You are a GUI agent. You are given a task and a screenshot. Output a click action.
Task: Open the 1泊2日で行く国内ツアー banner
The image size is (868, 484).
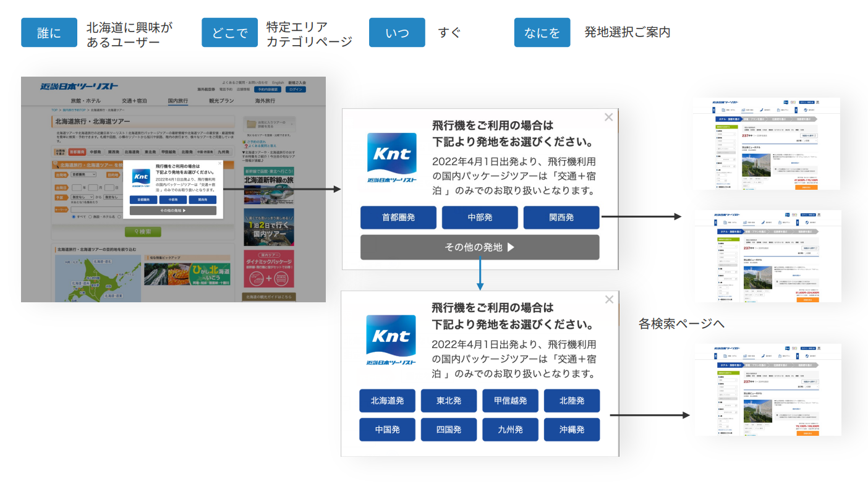pyautogui.click(x=268, y=227)
